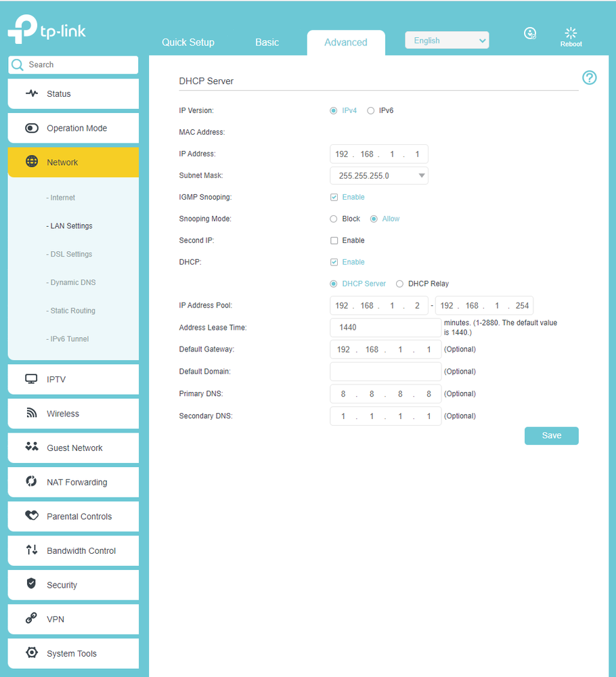
Task: Switch to the Quick Setup tab
Action: point(188,42)
